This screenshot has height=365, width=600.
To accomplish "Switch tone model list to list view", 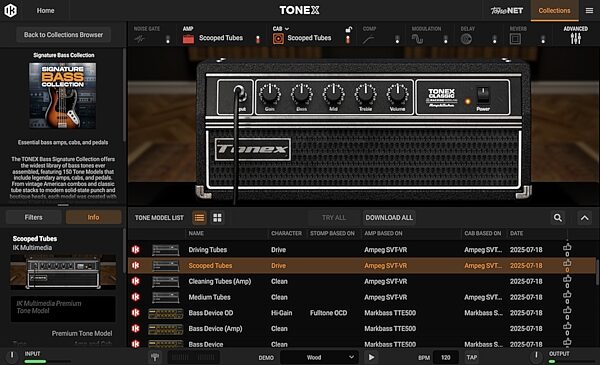I will pos(199,218).
